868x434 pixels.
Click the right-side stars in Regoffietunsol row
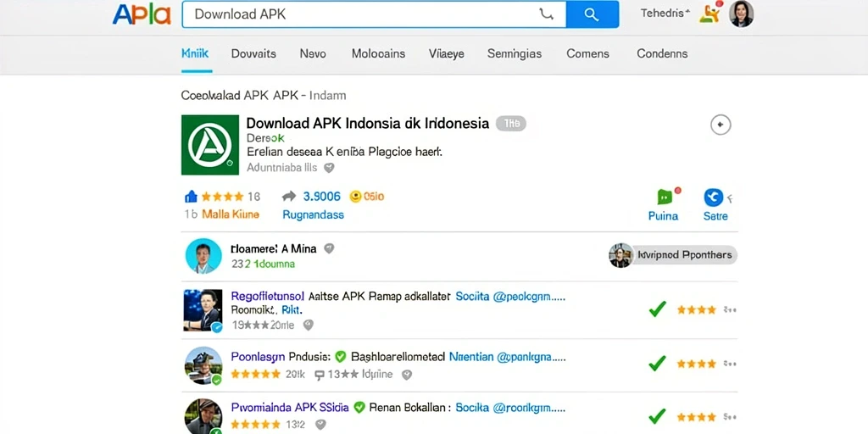[x=697, y=310]
